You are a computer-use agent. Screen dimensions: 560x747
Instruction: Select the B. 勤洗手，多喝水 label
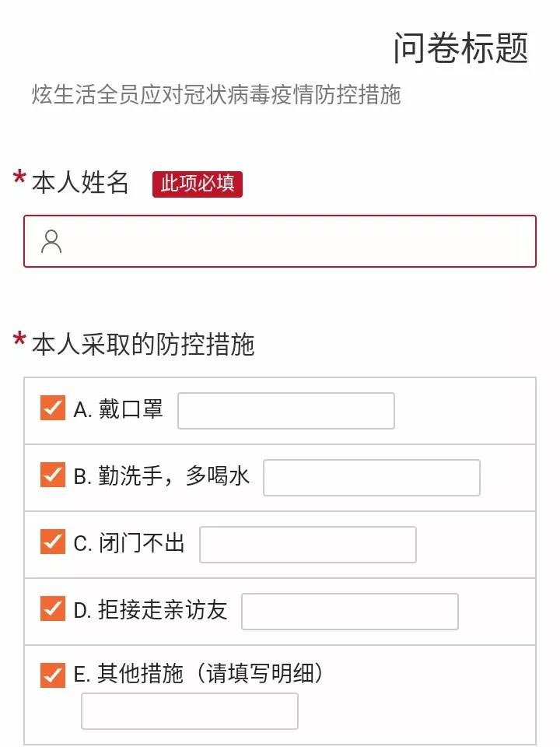(x=161, y=476)
